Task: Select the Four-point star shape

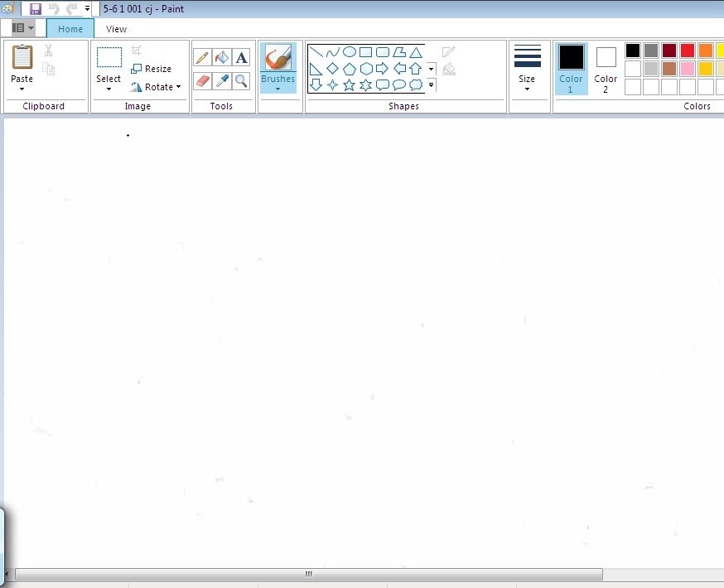Action: point(332,85)
